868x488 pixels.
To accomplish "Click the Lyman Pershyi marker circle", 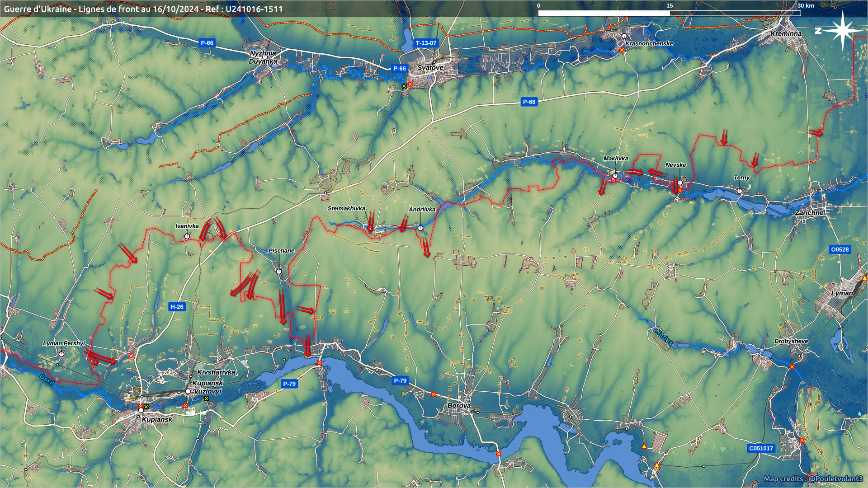I will click(x=61, y=354).
